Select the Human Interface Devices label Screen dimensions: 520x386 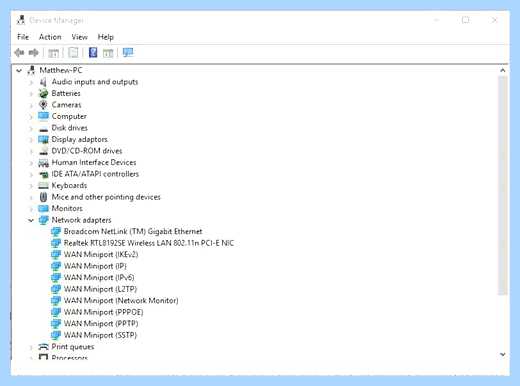click(x=94, y=162)
